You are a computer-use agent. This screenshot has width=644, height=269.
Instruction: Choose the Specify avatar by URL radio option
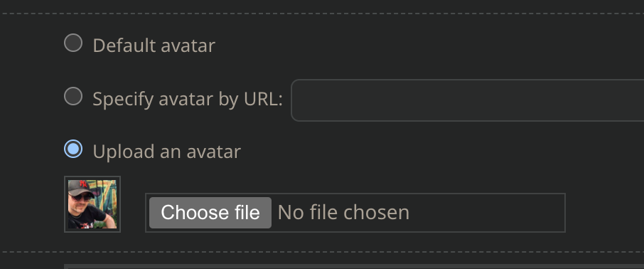click(x=73, y=96)
